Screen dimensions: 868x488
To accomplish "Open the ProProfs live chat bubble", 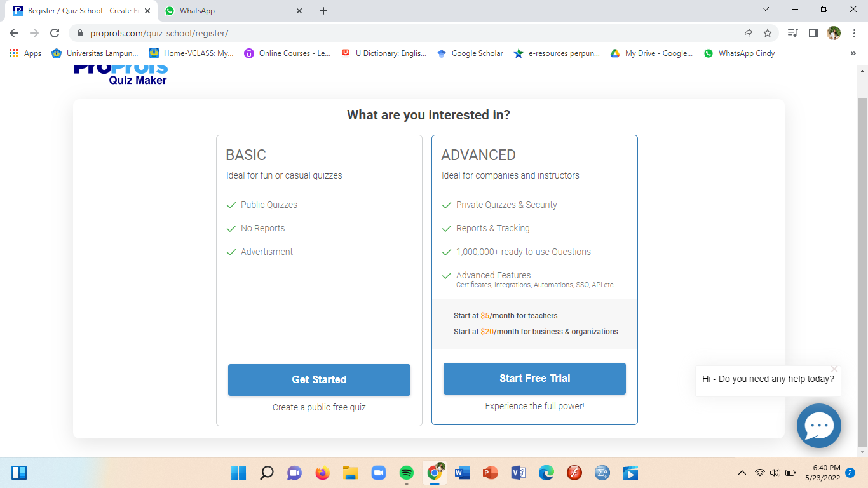I will pos(818,426).
